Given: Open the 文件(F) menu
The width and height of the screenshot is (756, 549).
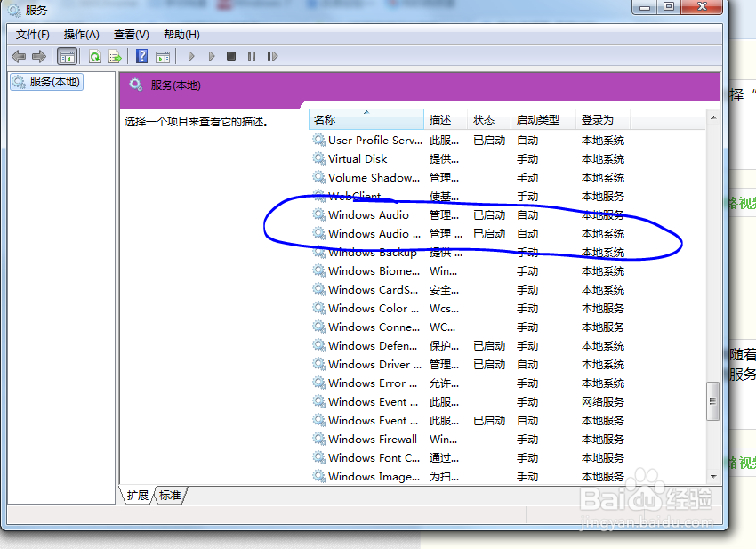Looking at the screenshot, I should coord(33,35).
